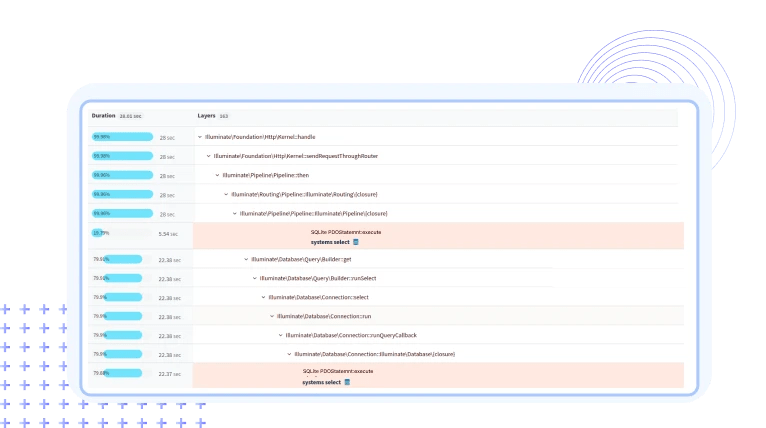
Task: Open query icon for the 22.37 sec systems select
Action: (347, 382)
